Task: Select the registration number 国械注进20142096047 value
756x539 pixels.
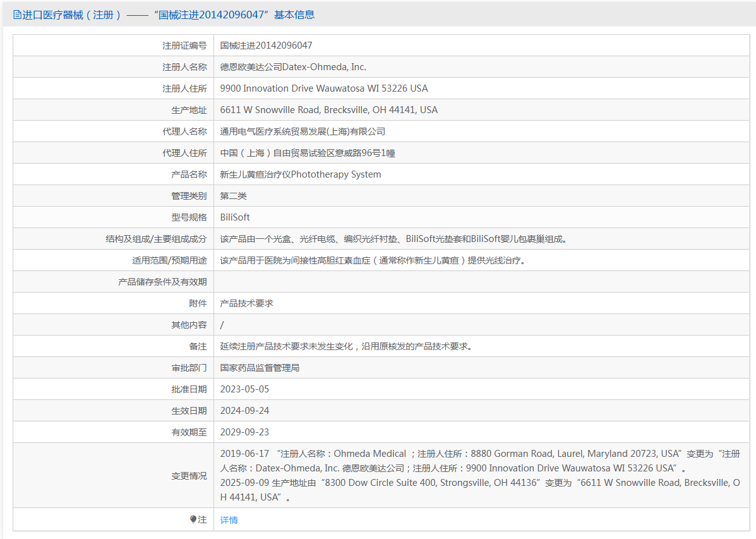Action: [266, 45]
